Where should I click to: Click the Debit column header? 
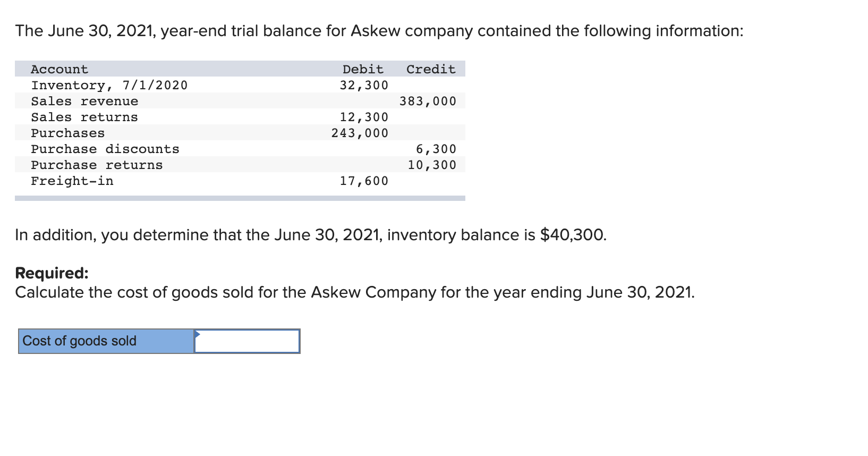coord(363,70)
